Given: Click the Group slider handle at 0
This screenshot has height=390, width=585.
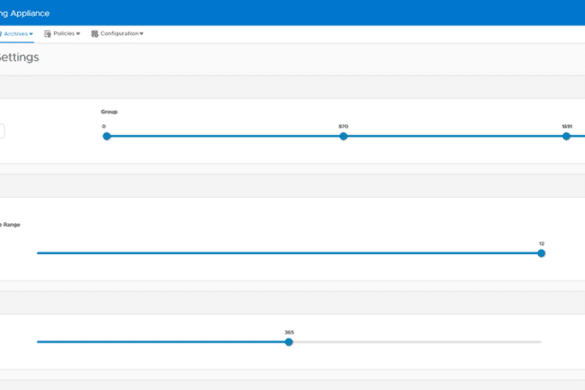Looking at the screenshot, I should click(107, 136).
